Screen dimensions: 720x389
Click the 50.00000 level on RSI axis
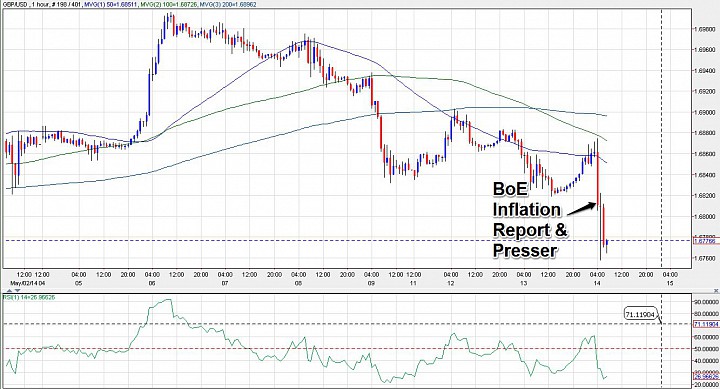click(x=705, y=349)
